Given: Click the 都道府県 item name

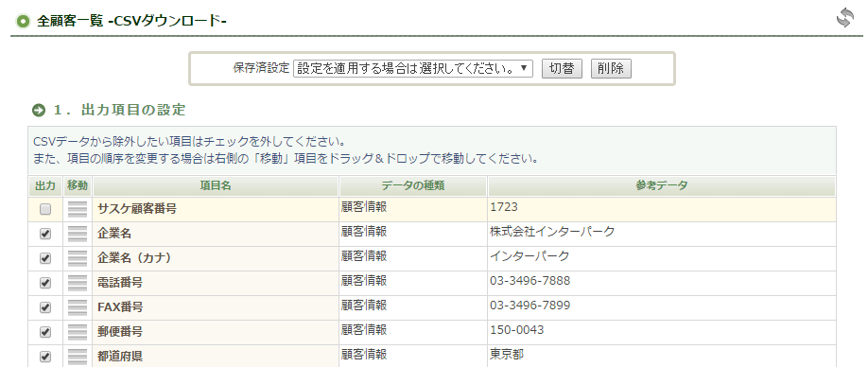Looking at the screenshot, I should [x=120, y=356].
